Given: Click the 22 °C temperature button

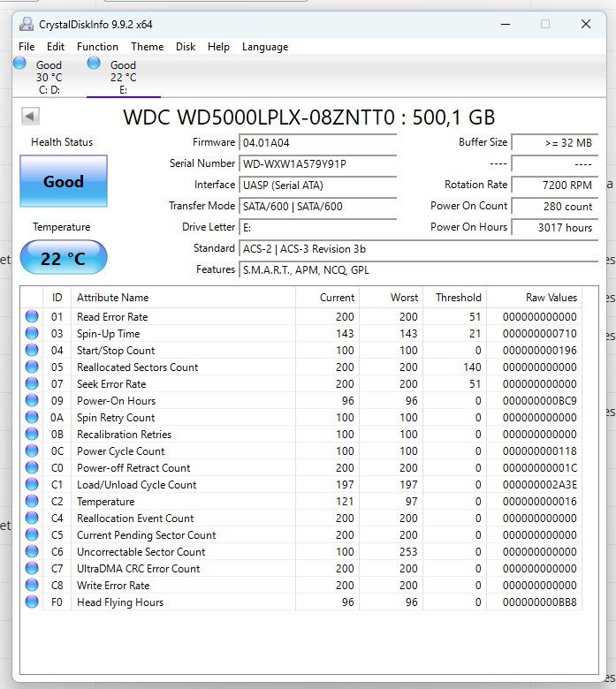Looking at the screenshot, I should (x=64, y=258).
